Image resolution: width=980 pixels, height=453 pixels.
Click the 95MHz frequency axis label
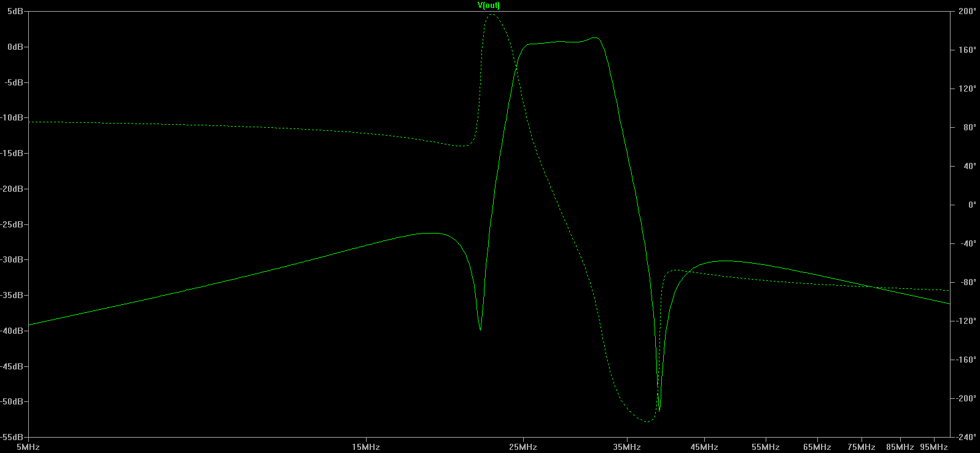coord(933,447)
